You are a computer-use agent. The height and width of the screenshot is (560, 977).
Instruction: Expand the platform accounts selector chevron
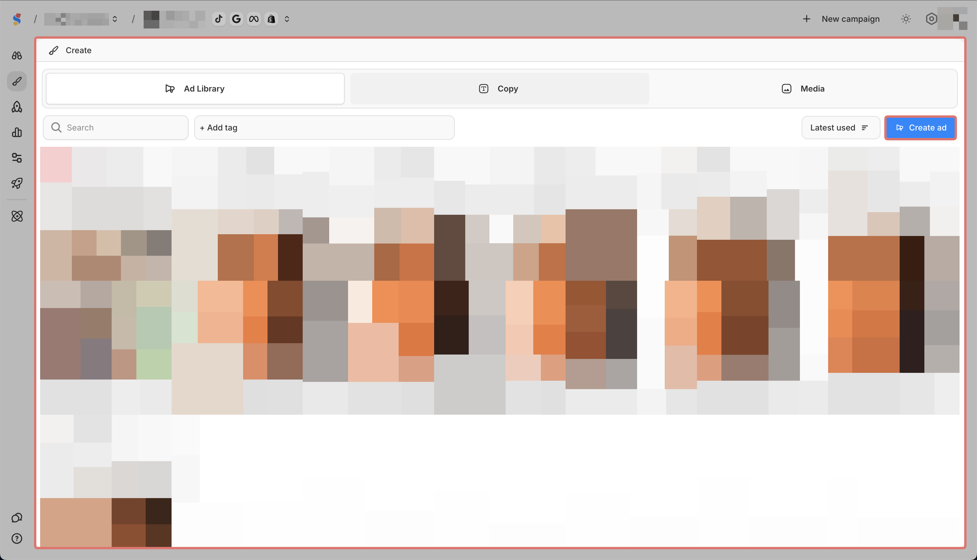point(287,19)
